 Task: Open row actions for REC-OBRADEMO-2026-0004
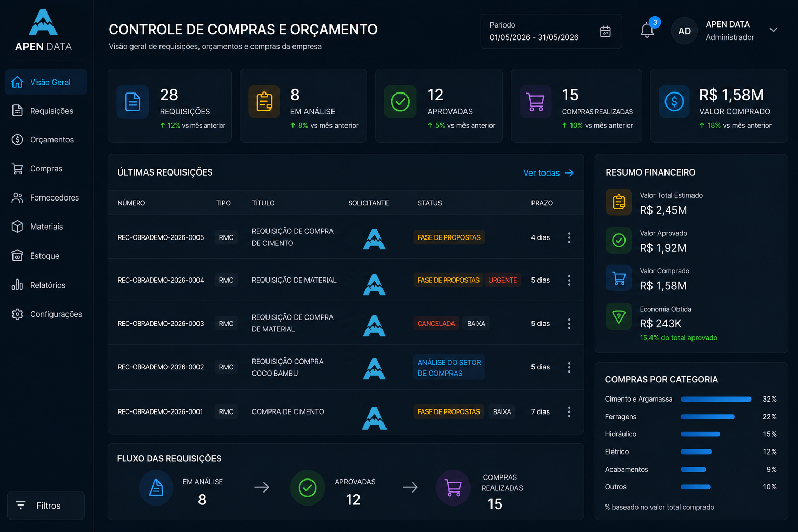[569, 280]
